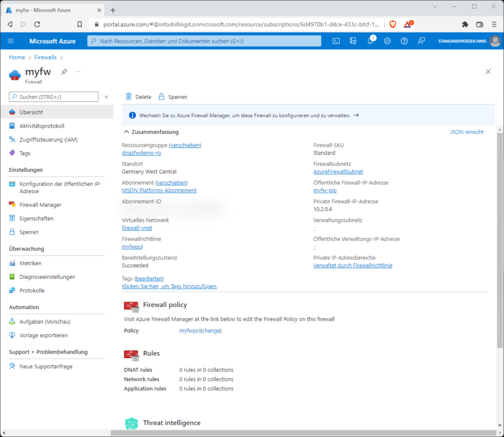Open the feedback icon in top bar

point(421,41)
